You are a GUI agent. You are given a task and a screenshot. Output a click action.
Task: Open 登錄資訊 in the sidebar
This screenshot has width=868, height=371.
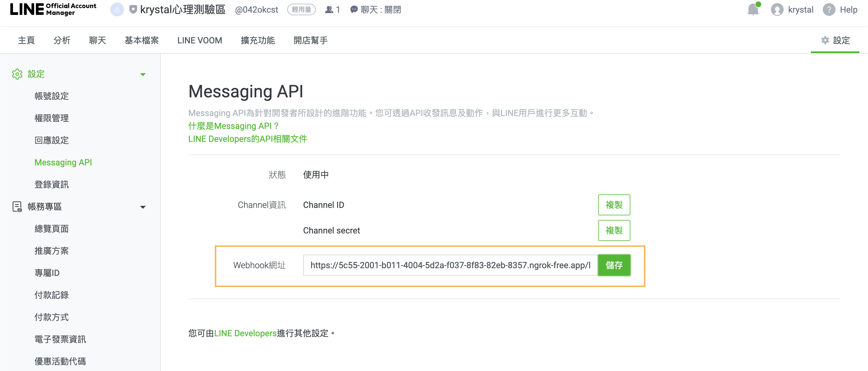point(52,184)
